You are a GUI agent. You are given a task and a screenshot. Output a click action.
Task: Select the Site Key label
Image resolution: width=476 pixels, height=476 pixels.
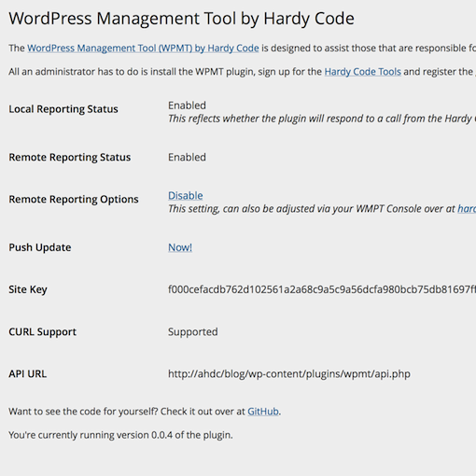[28, 289]
